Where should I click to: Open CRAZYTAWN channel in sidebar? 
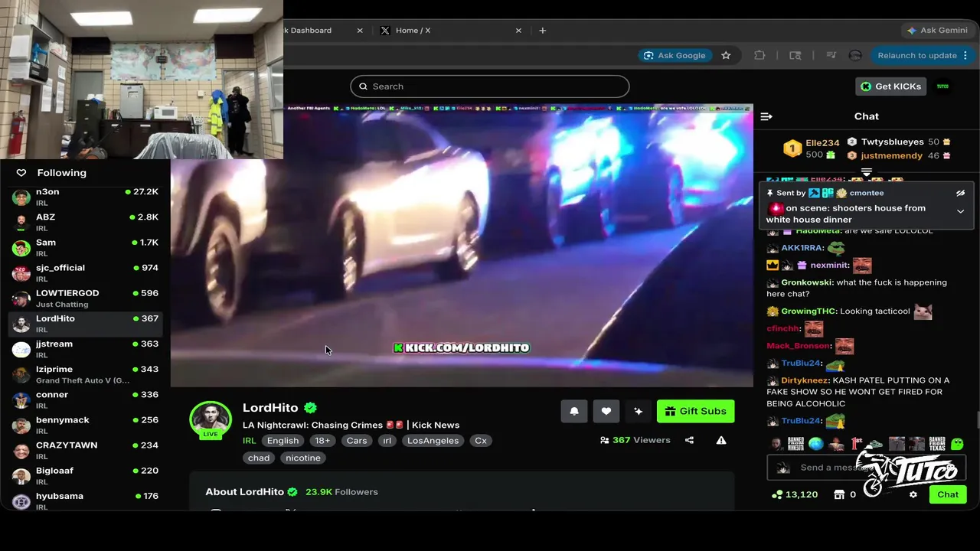coord(85,449)
